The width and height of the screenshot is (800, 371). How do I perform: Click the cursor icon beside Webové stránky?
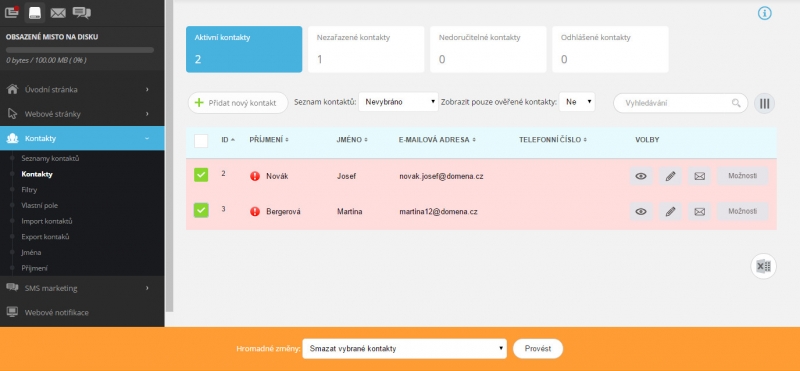click(x=12, y=114)
